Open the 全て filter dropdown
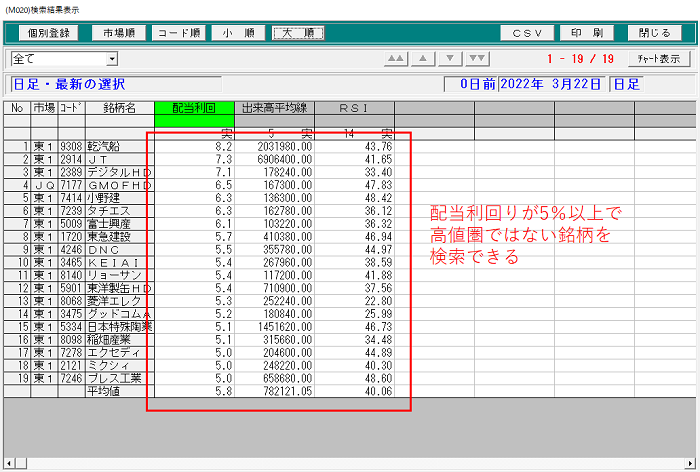Screen dimensions: 700x472 (112, 60)
